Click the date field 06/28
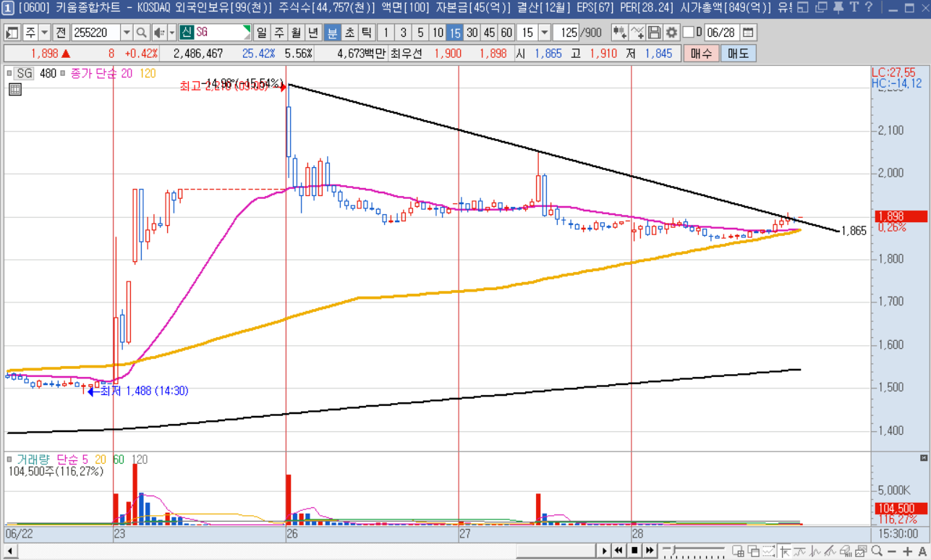Screen dimensions: 931x560 [721, 33]
